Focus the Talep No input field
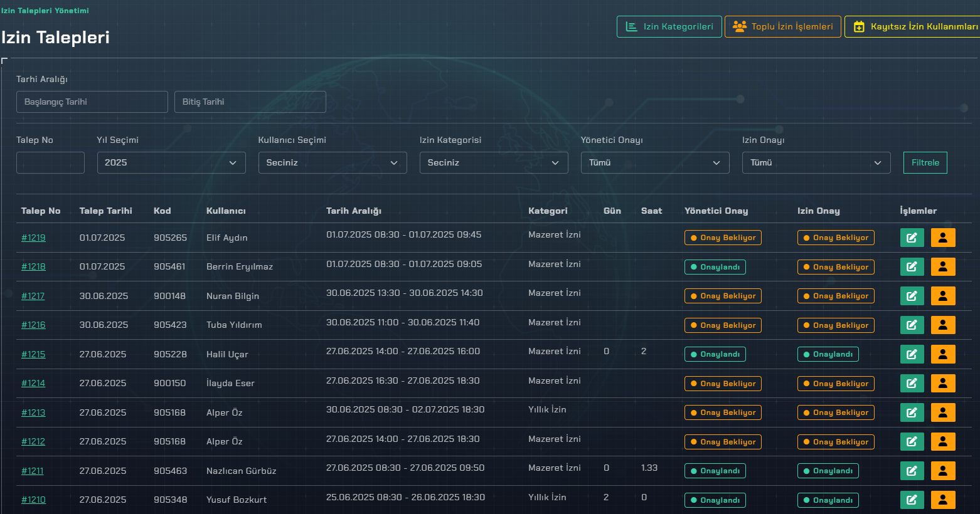Screen dimensions: 980x514 [50, 162]
